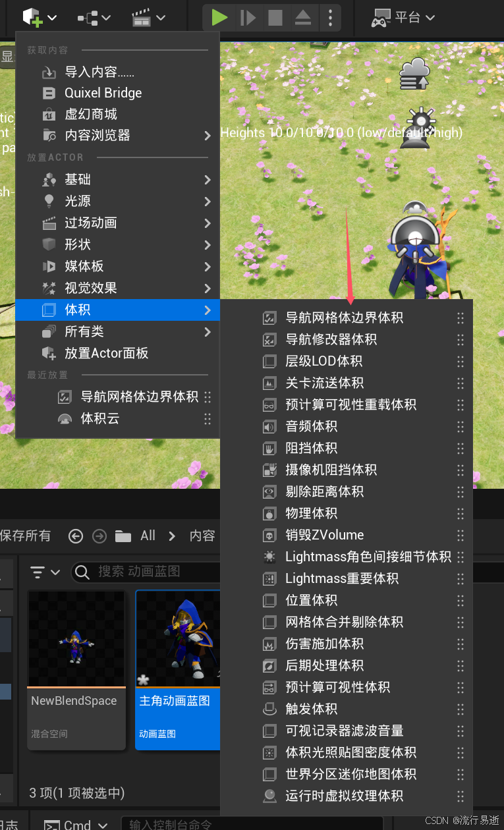This screenshot has height=830, width=504.
Task: Go forward in content browser history
Action: [99, 536]
